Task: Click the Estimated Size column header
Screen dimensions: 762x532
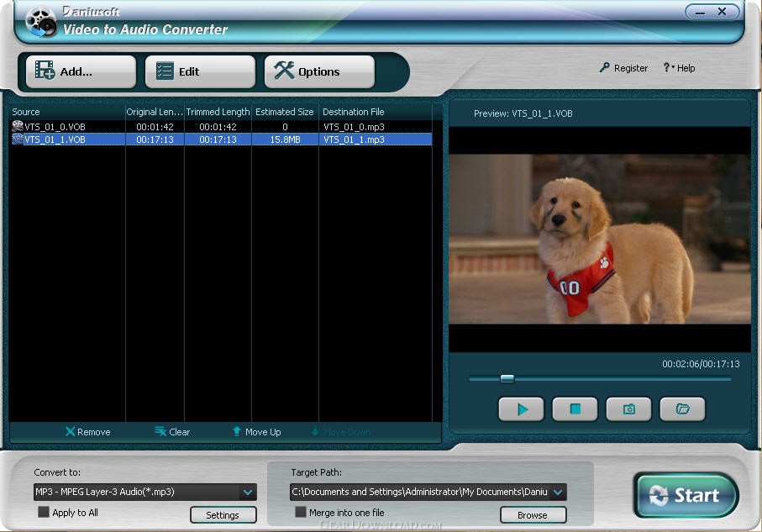Action: pos(285,112)
